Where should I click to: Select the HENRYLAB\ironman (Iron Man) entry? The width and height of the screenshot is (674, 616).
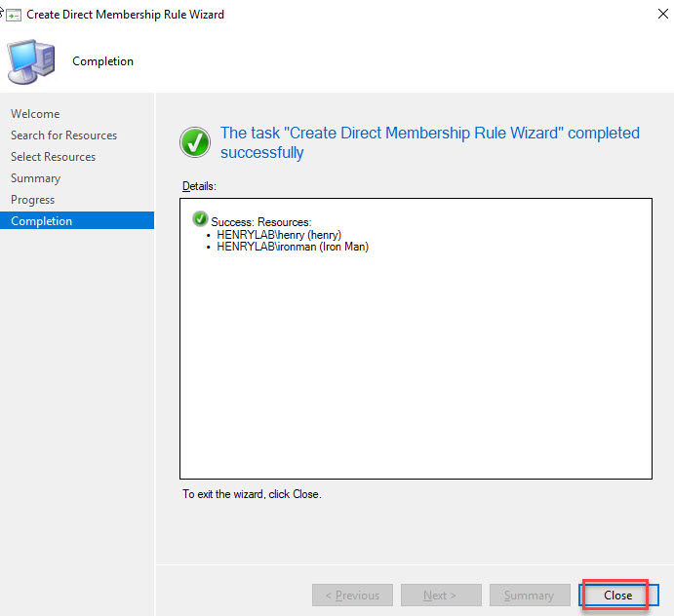point(294,247)
